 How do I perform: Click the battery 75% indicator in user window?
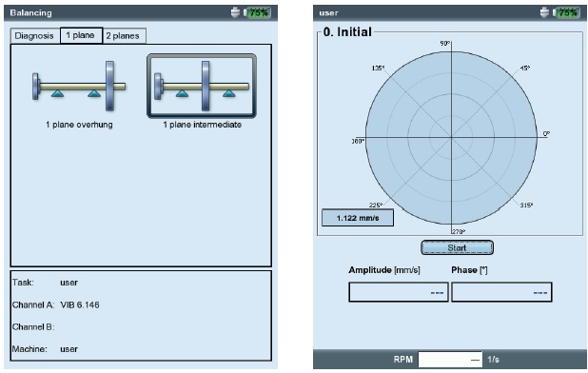[566, 12]
